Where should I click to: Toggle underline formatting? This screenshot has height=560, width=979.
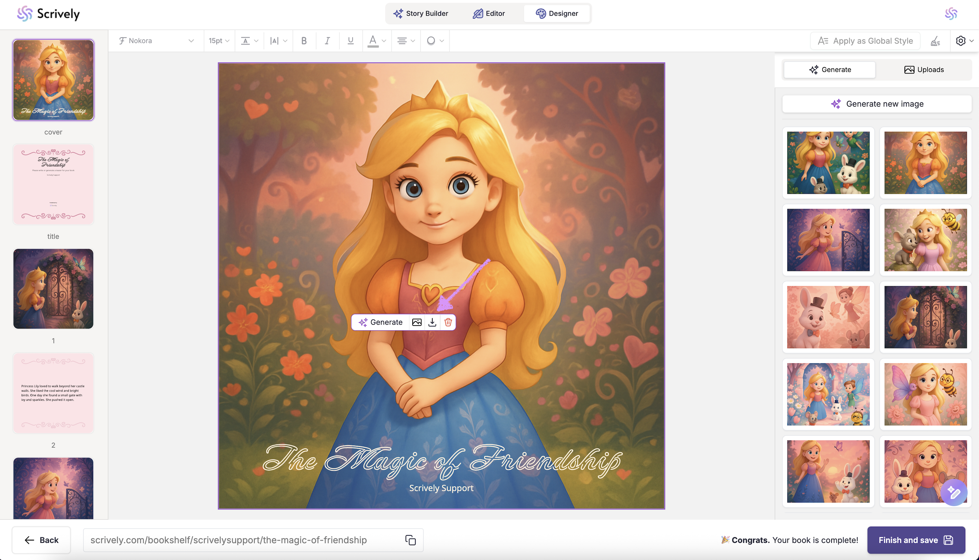[x=351, y=41]
